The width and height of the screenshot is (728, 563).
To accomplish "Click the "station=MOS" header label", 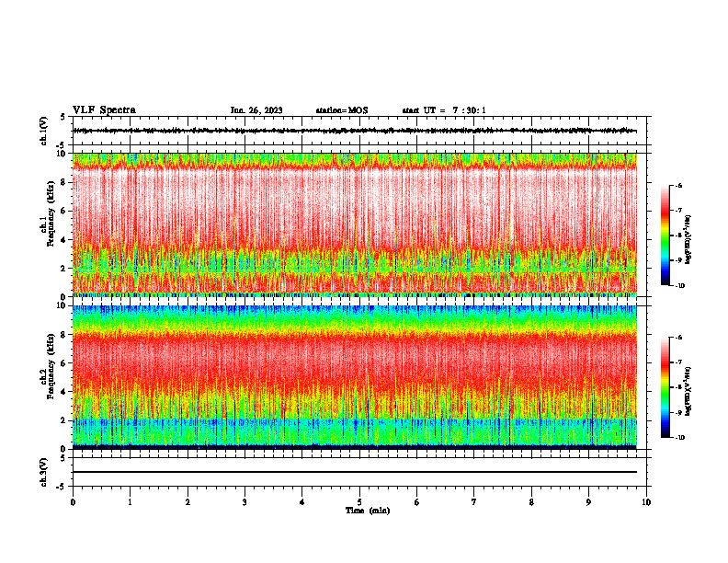I will tap(342, 110).
